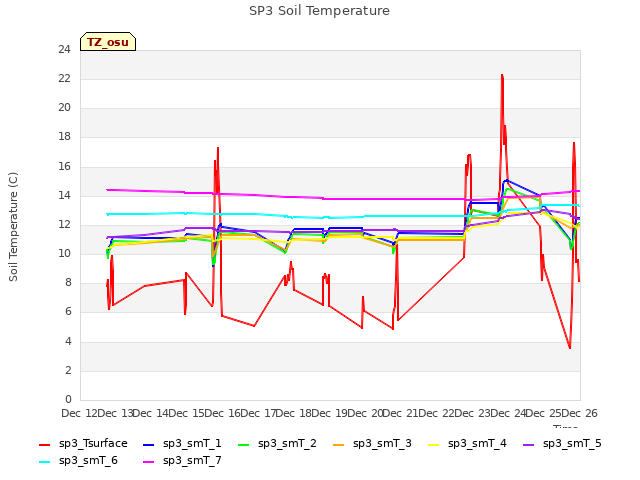Click the y-axis tick label 14
Image resolution: width=640 pixels, height=480 pixels.
tap(64, 196)
